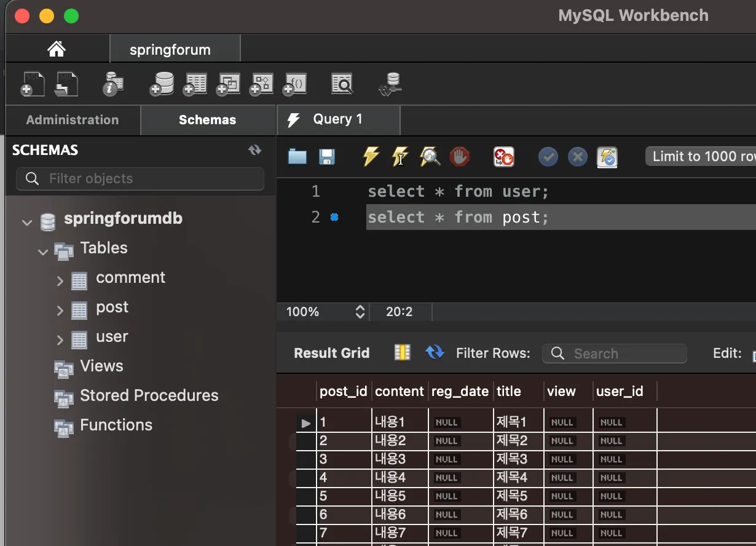
Task: Change the editor zoom percentage stepper
Action: (360, 312)
